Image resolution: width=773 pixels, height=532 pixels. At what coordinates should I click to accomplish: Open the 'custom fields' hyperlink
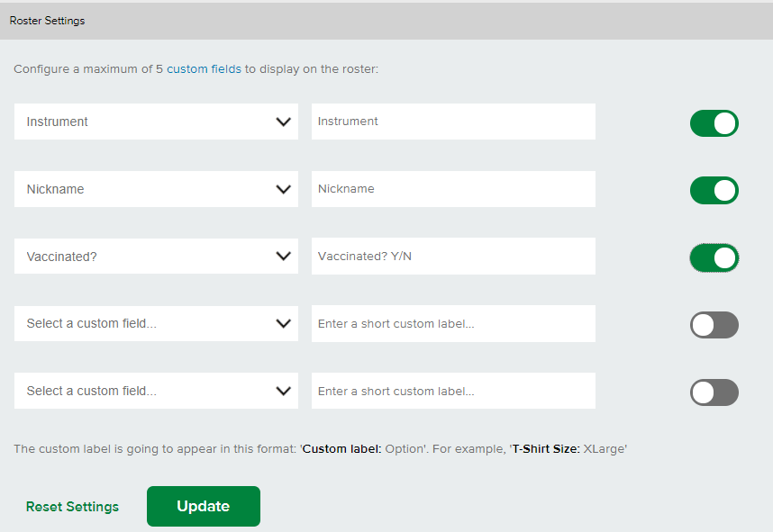pyautogui.click(x=204, y=68)
